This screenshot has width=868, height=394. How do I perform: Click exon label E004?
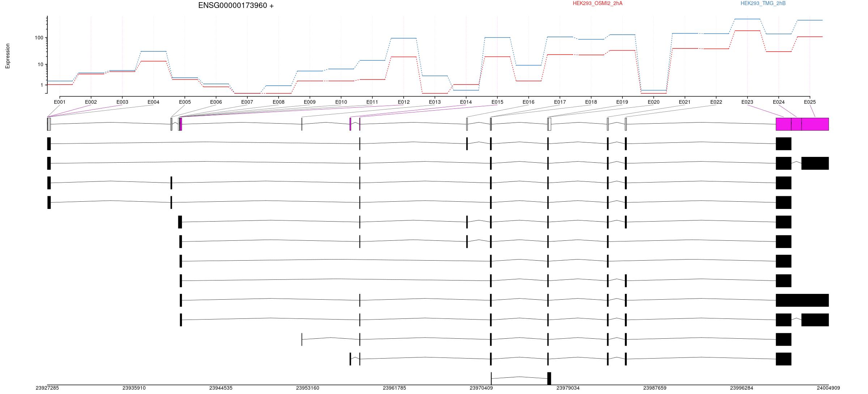tap(153, 102)
